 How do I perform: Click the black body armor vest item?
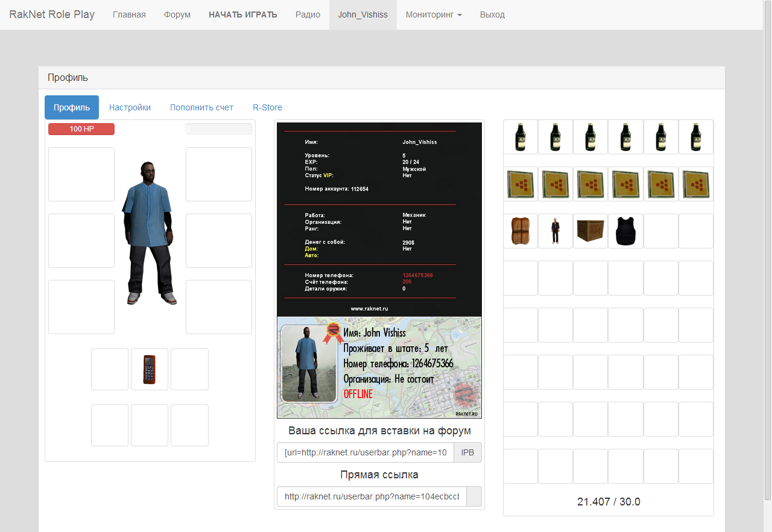click(x=625, y=231)
